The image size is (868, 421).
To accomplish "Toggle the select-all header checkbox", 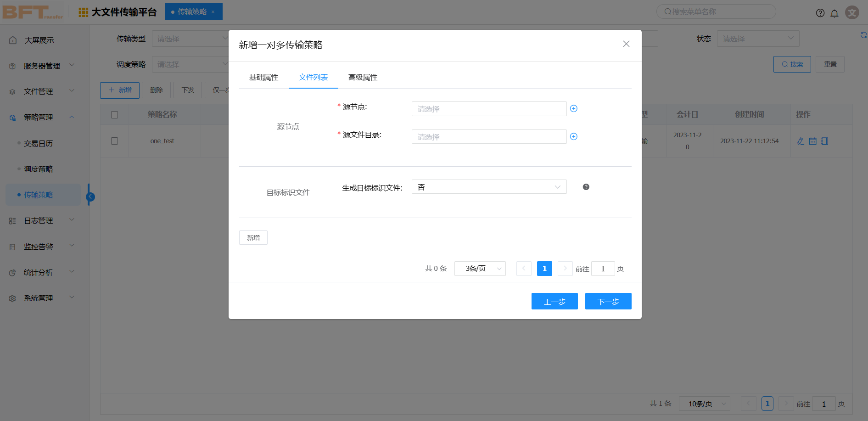I will coord(115,114).
